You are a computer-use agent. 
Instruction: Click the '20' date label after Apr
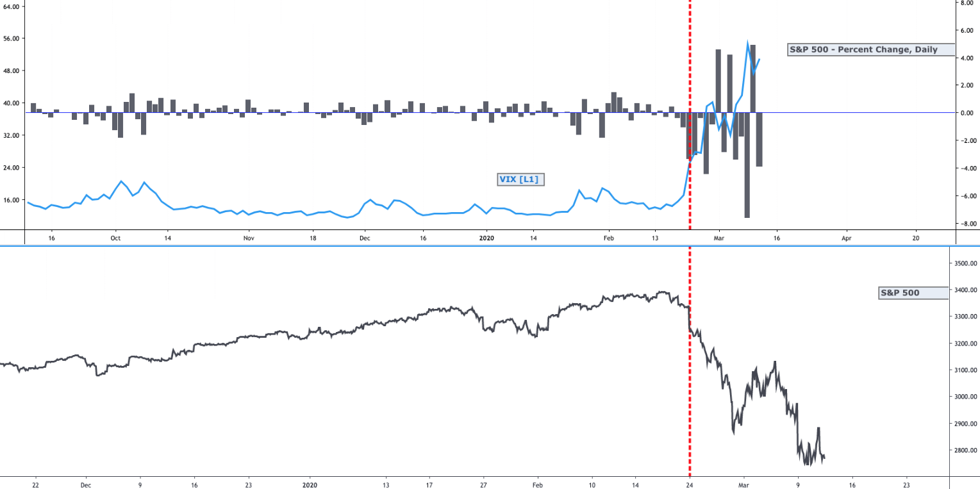pyautogui.click(x=915, y=237)
